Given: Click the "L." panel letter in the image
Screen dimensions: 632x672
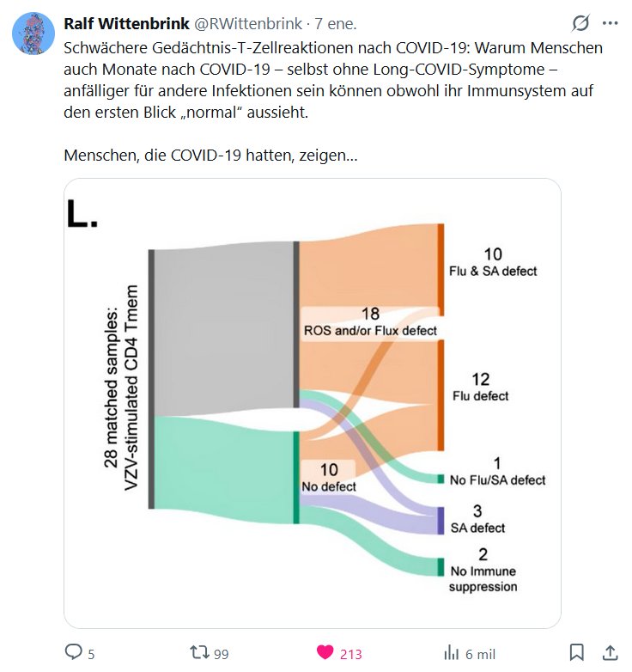Looking at the screenshot, I should pyautogui.click(x=83, y=213).
